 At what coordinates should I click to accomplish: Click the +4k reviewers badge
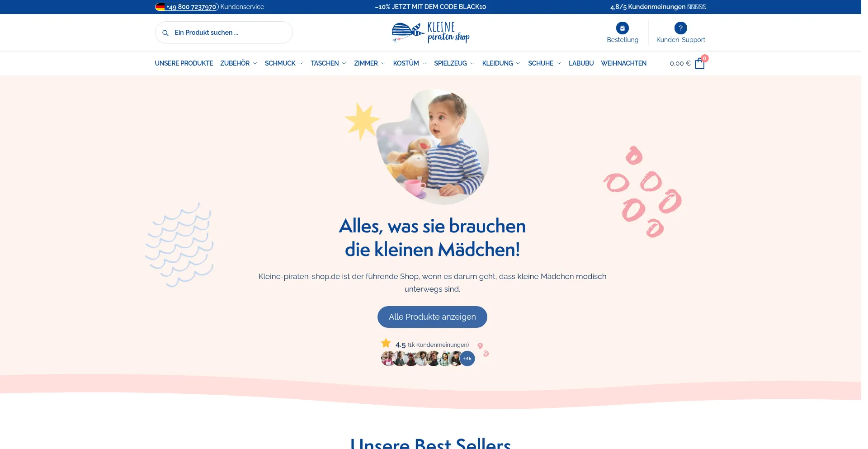(467, 359)
